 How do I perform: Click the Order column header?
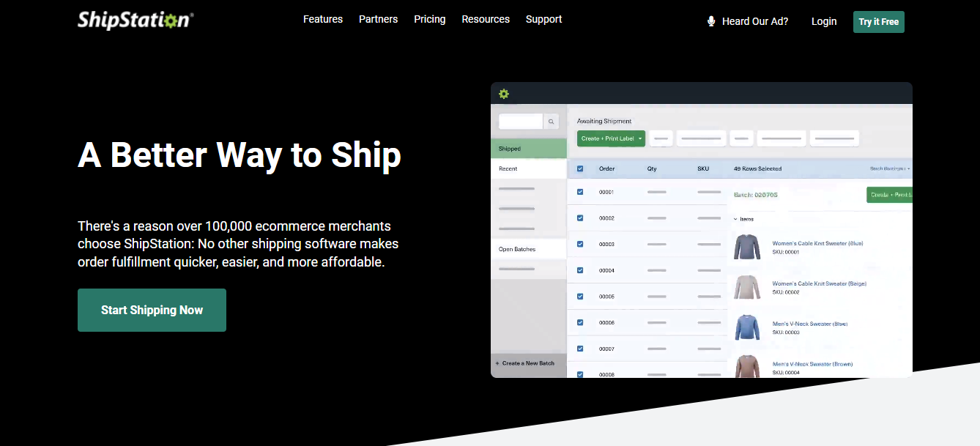[606, 168]
